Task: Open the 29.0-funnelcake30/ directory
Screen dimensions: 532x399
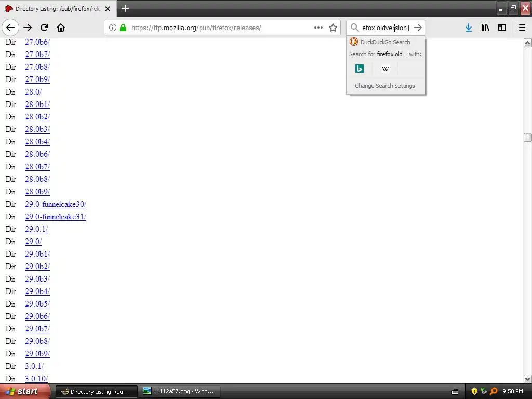Action: click(x=56, y=204)
